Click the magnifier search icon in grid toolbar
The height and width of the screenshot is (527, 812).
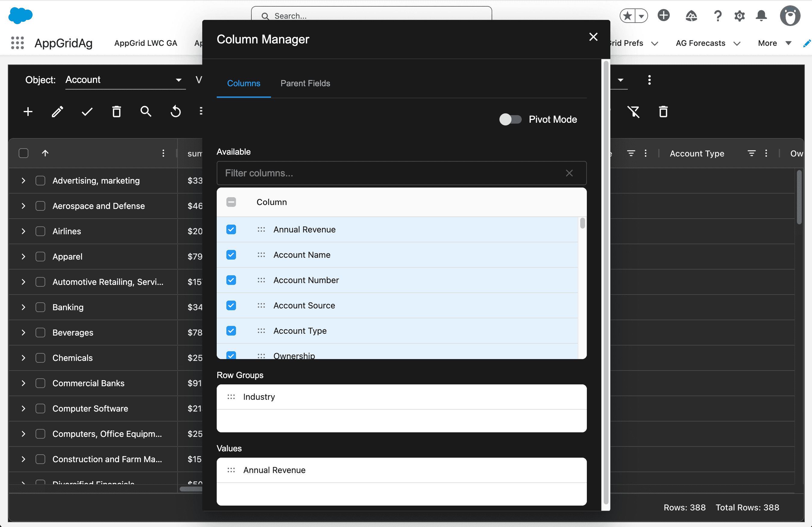click(x=146, y=112)
